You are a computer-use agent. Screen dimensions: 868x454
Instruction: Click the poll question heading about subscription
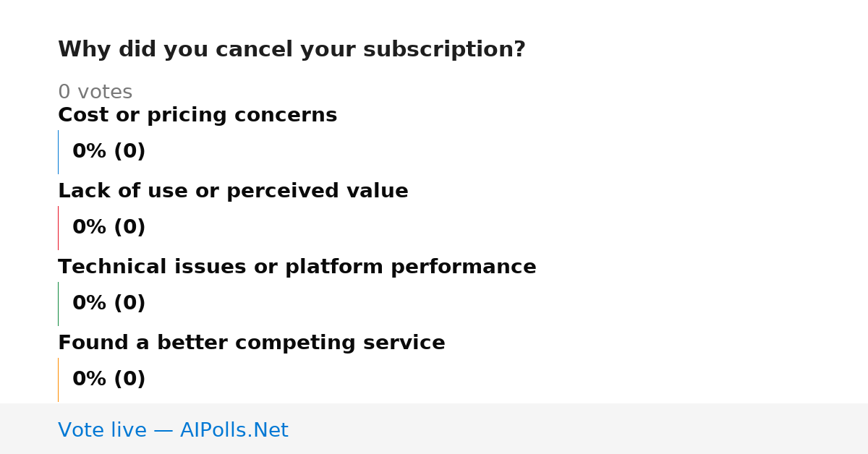(292, 50)
